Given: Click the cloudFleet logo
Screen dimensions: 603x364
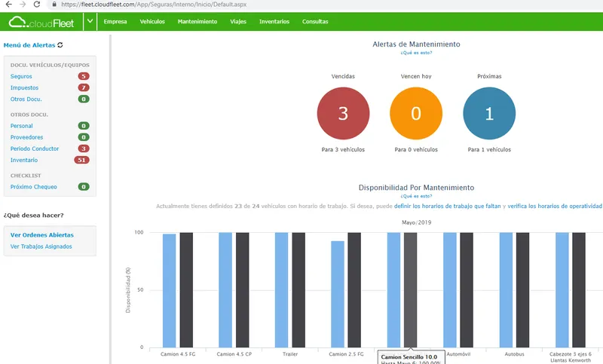Looking at the screenshot, I should 41,23.
